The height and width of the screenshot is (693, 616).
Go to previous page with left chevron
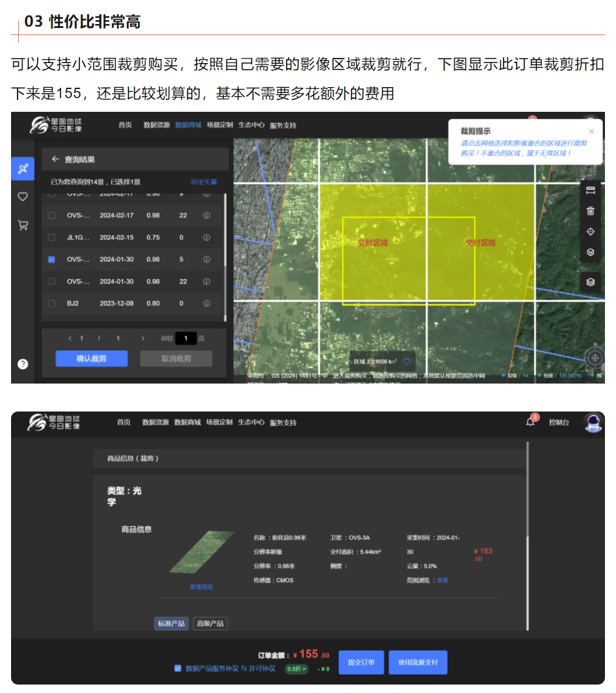(70, 339)
